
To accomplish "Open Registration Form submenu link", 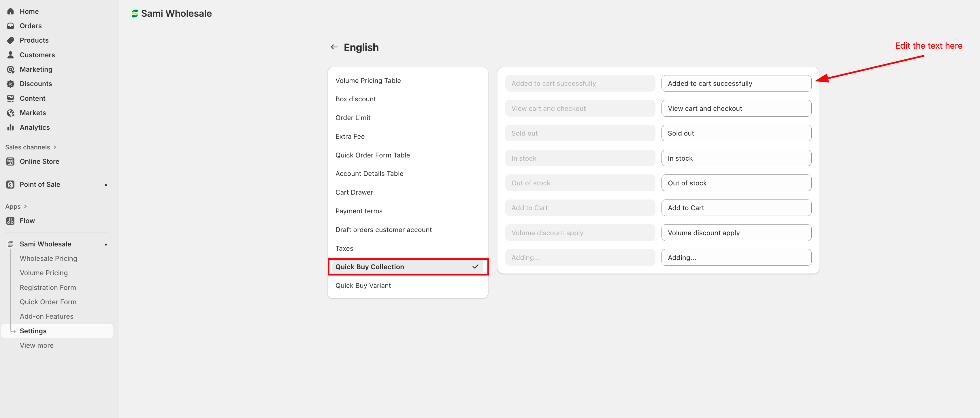I will click(48, 288).
